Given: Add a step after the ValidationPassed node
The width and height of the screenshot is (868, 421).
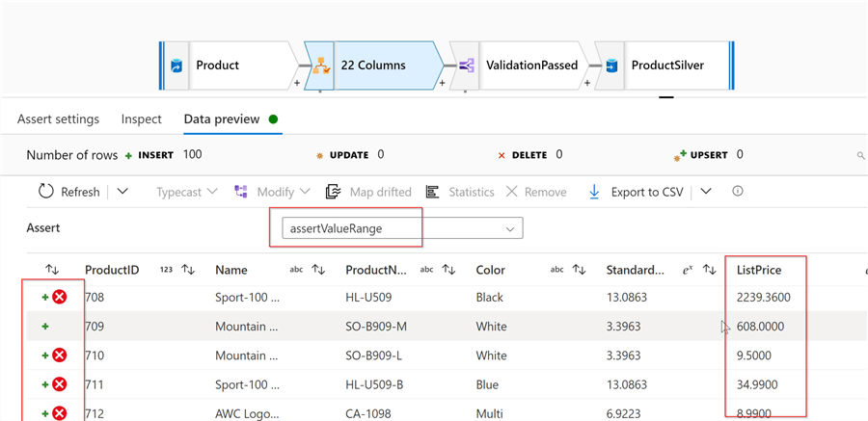Looking at the screenshot, I should [587, 84].
